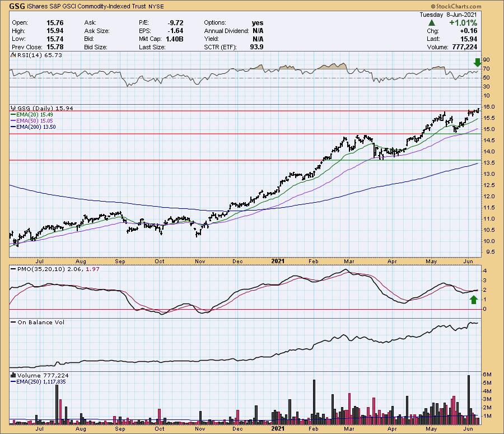
Task: Click the EPS value -1.64
Action: (x=175, y=31)
